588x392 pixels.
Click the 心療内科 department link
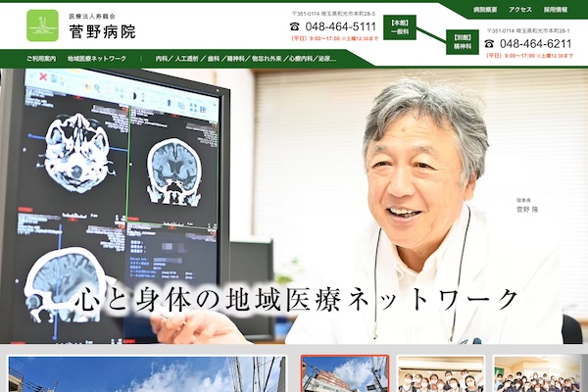click(300, 59)
